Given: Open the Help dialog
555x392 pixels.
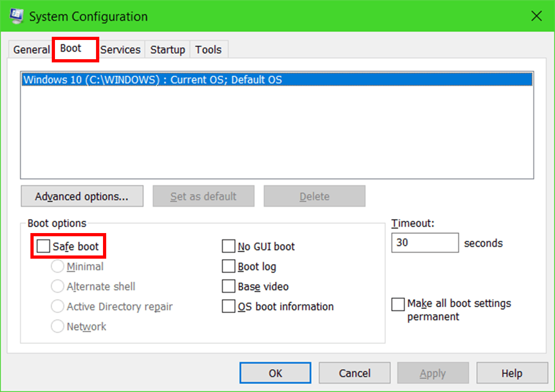Looking at the screenshot, I should click(512, 373).
